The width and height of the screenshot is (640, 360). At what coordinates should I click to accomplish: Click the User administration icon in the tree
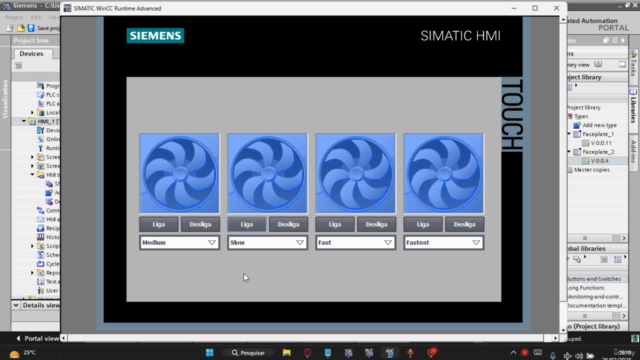[x=40, y=291]
